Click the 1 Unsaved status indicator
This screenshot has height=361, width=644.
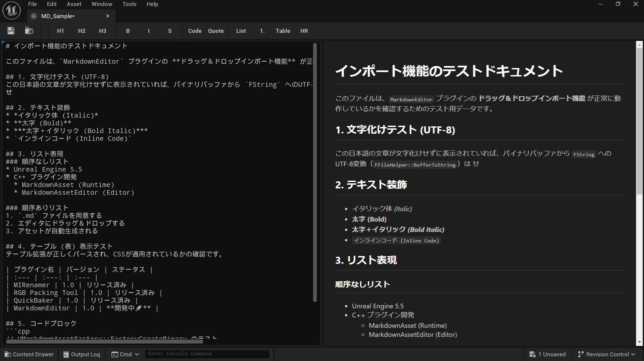coord(547,354)
